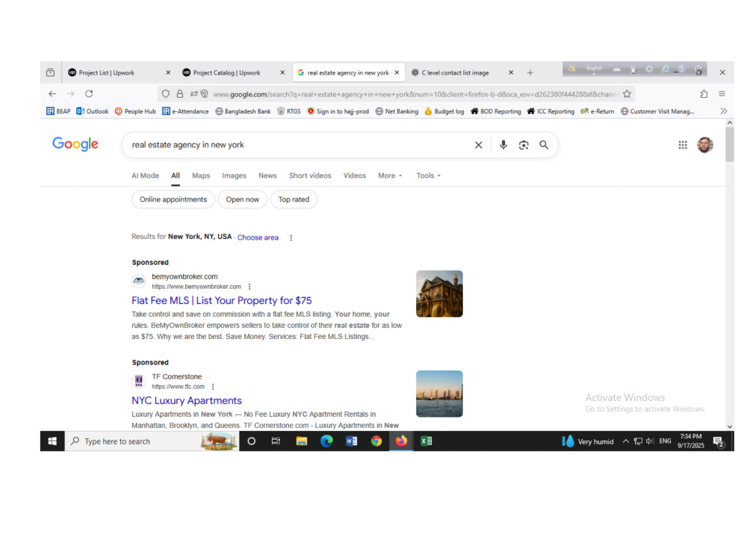The height and width of the screenshot is (560, 747).
Task: Open the Maps results tab
Action: point(201,175)
